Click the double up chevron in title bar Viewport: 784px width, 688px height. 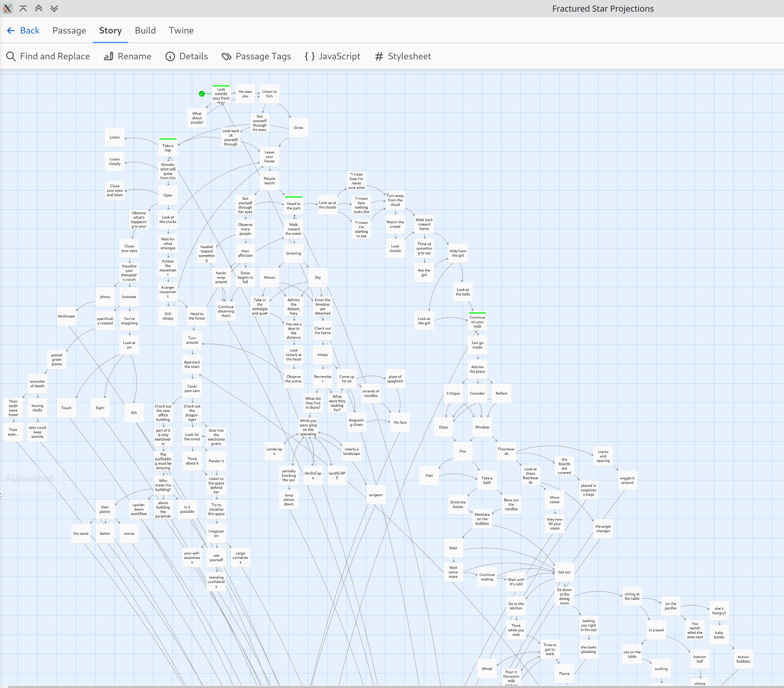(x=39, y=8)
